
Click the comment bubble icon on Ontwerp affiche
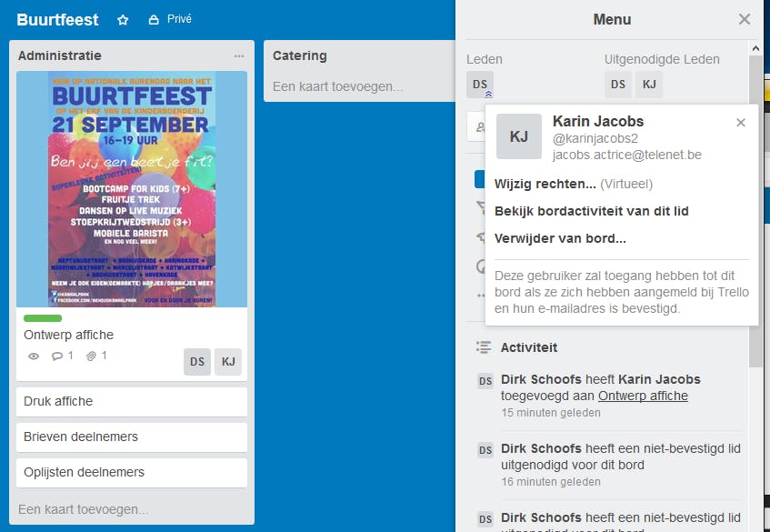click(57, 356)
